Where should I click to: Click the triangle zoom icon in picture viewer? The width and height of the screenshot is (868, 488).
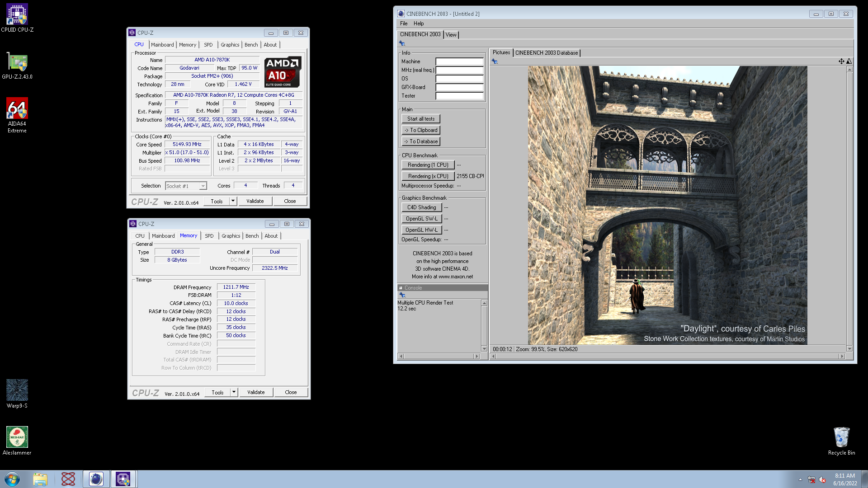tap(849, 61)
